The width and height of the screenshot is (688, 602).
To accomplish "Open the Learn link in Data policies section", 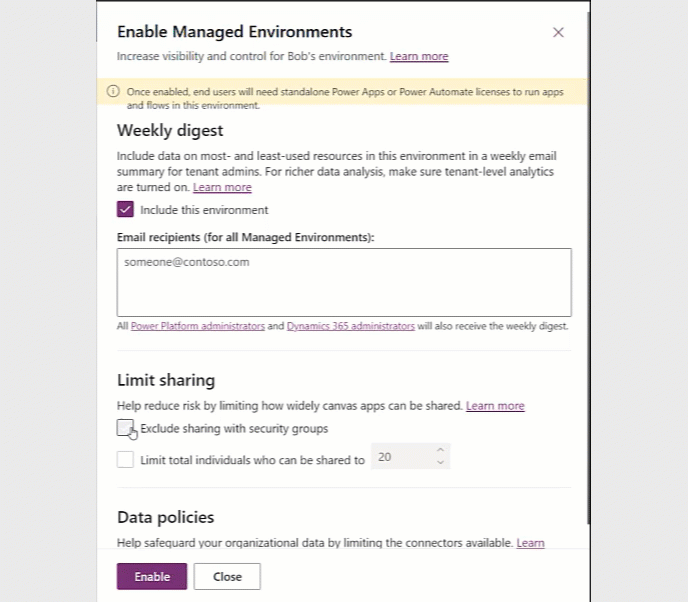I will coord(530,543).
